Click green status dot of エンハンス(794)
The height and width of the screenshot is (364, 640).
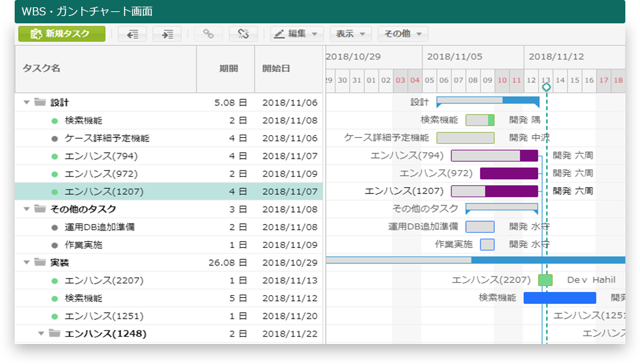click(x=54, y=156)
